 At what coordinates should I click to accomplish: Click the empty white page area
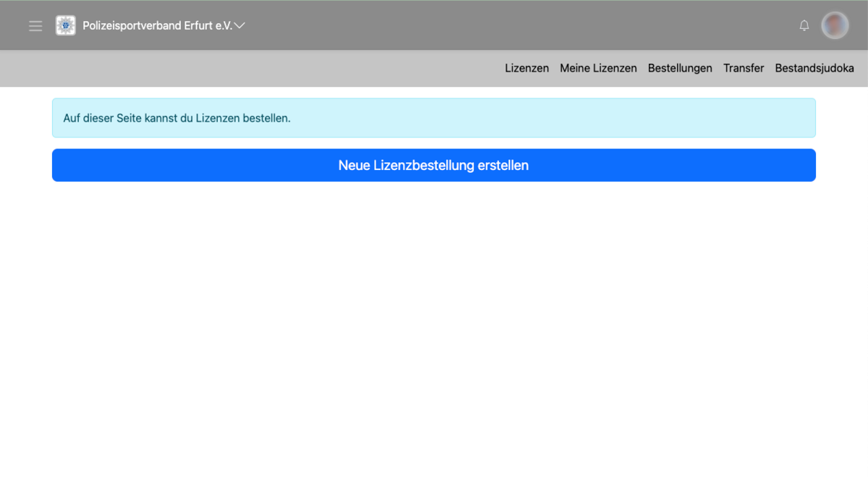(x=434, y=326)
